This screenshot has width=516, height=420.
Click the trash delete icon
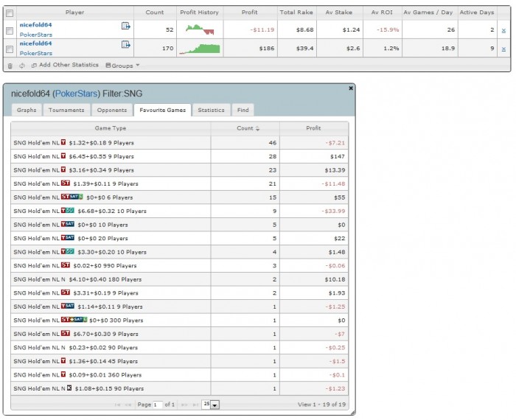(10, 66)
